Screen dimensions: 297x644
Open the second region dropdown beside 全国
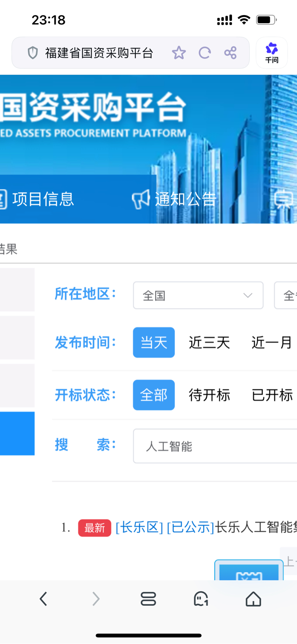[x=286, y=295]
